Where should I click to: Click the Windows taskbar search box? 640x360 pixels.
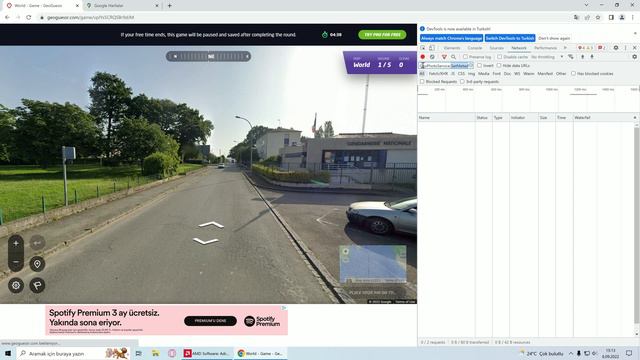pyautogui.click(x=73, y=353)
